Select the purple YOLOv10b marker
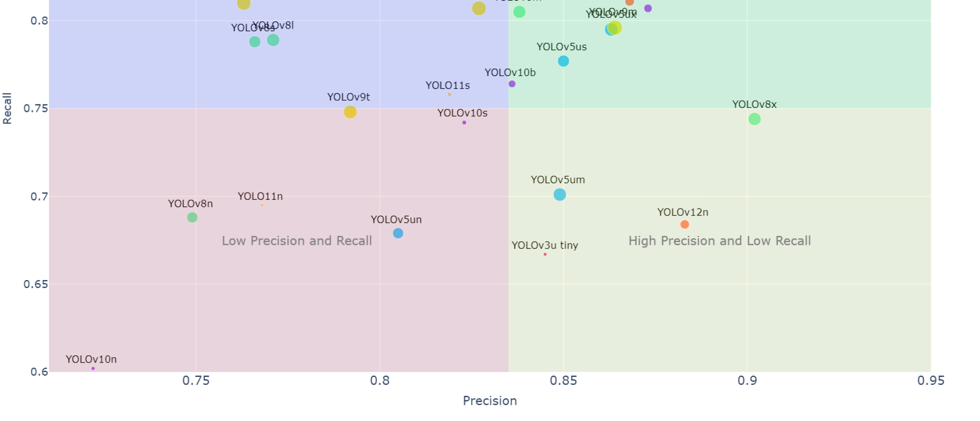The image size is (980, 421). (512, 84)
